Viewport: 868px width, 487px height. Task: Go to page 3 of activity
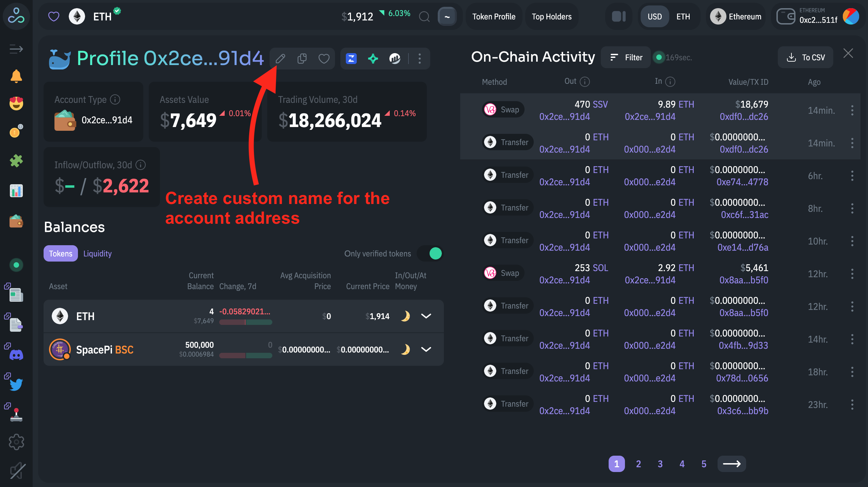660,464
